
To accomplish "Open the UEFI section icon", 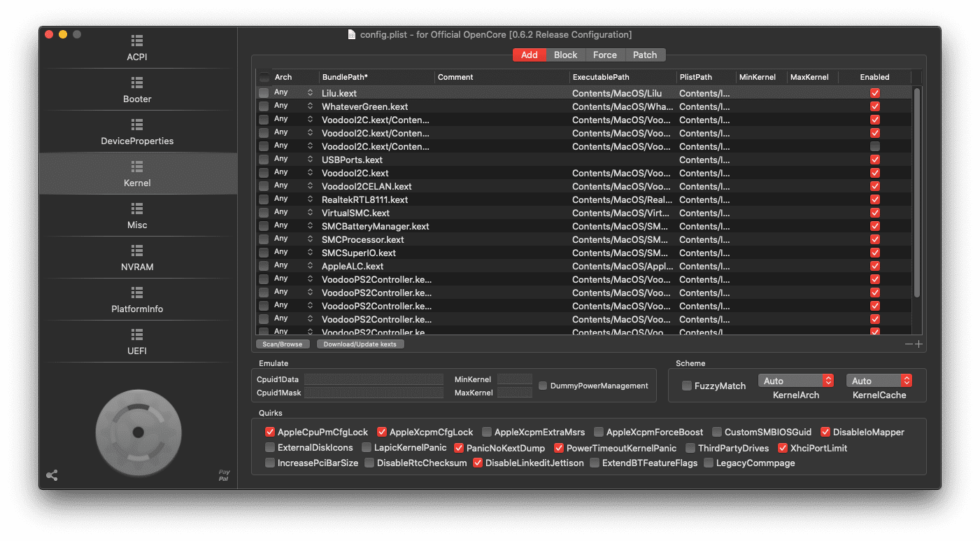I will pyautogui.click(x=137, y=335).
